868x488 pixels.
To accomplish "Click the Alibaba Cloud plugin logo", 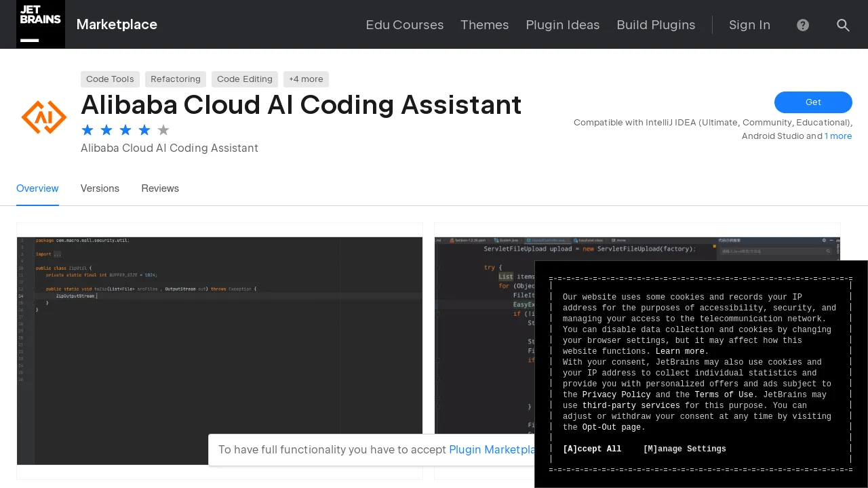I will pyautogui.click(x=43, y=117).
